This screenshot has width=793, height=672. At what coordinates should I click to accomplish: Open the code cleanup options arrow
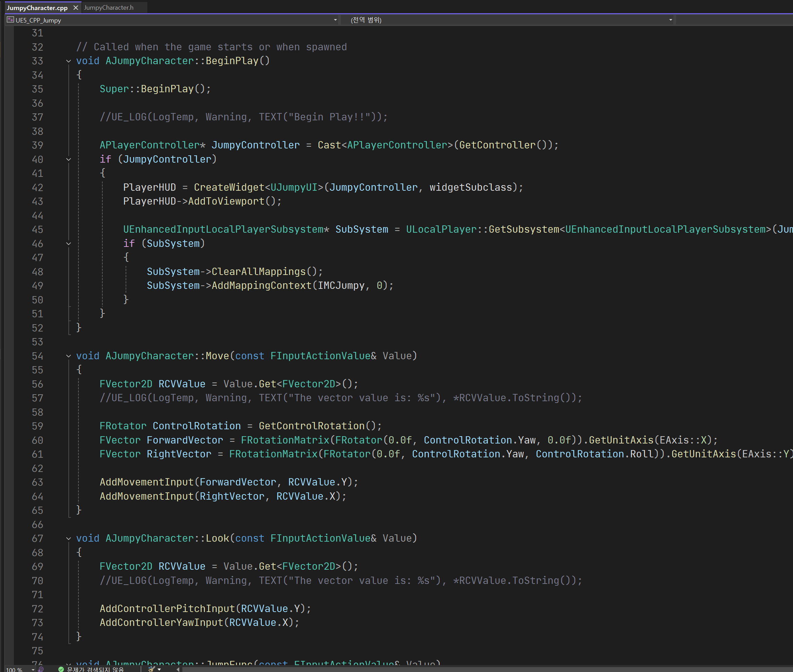pos(159,669)
